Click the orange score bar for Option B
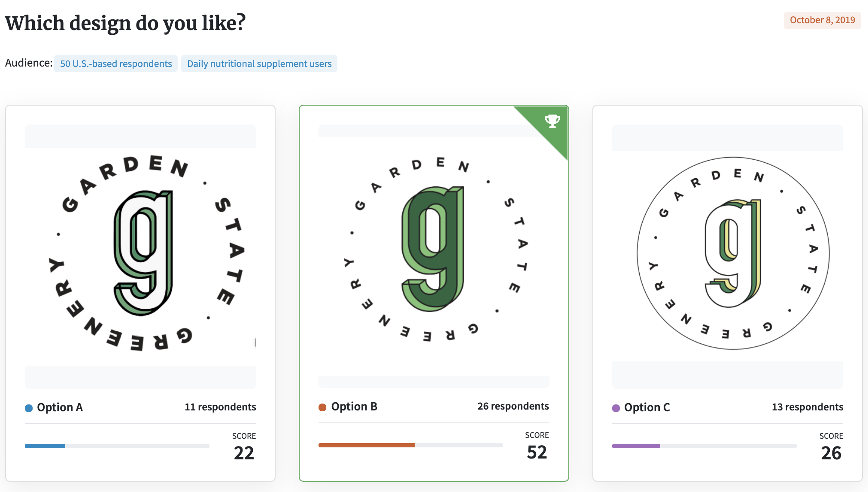Viewport: 868px width, 492px height. point(367,445)
